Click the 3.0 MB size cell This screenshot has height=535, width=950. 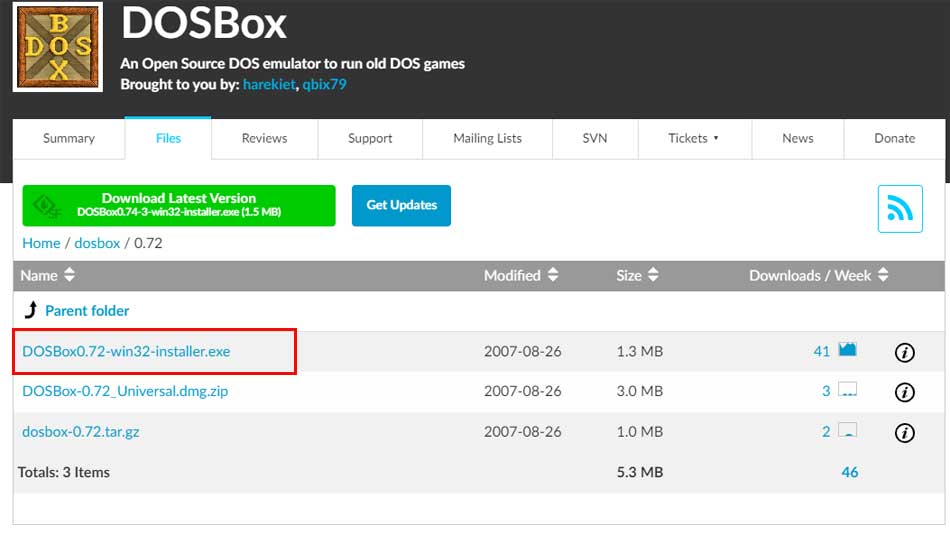[639, 391]
